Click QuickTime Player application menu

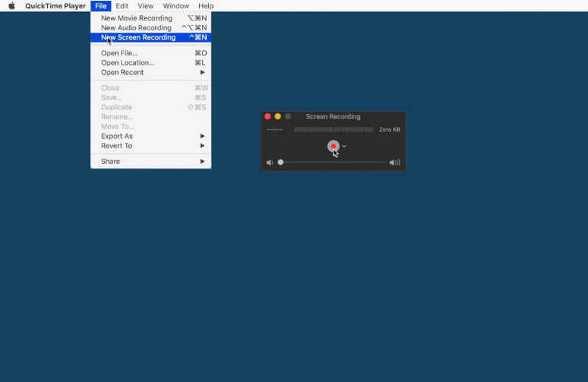coord(55,6)
